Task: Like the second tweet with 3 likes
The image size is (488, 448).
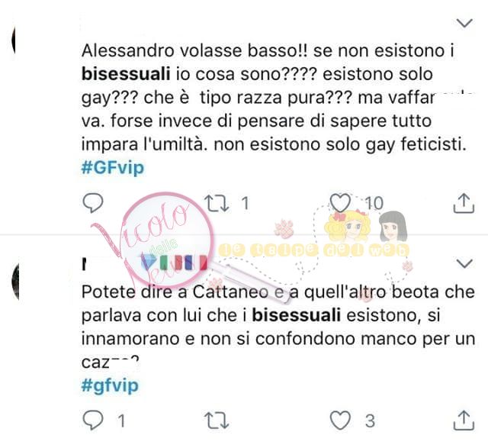Action: pos(340,421)
